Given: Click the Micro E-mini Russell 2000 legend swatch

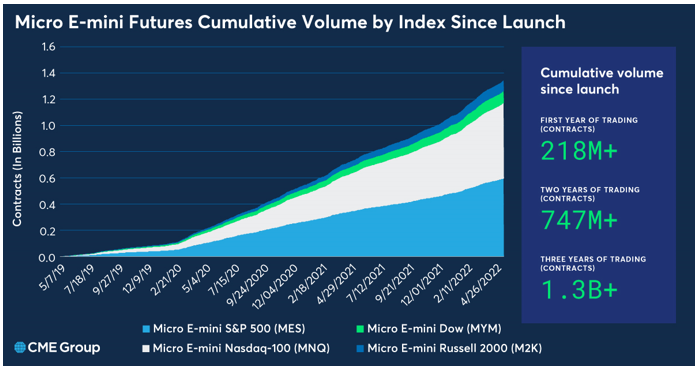Looking at the screenshot, I should tap(360, 349).
